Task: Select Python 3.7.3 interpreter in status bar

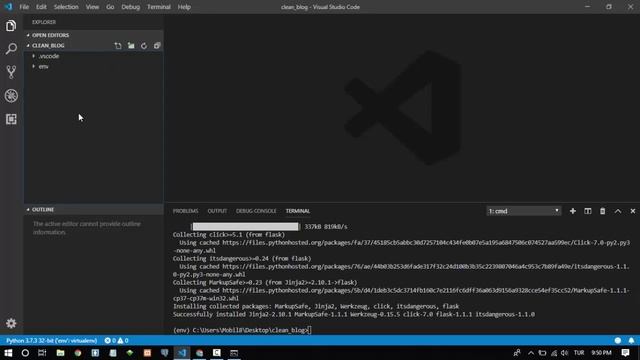Action: click(51, 340)
